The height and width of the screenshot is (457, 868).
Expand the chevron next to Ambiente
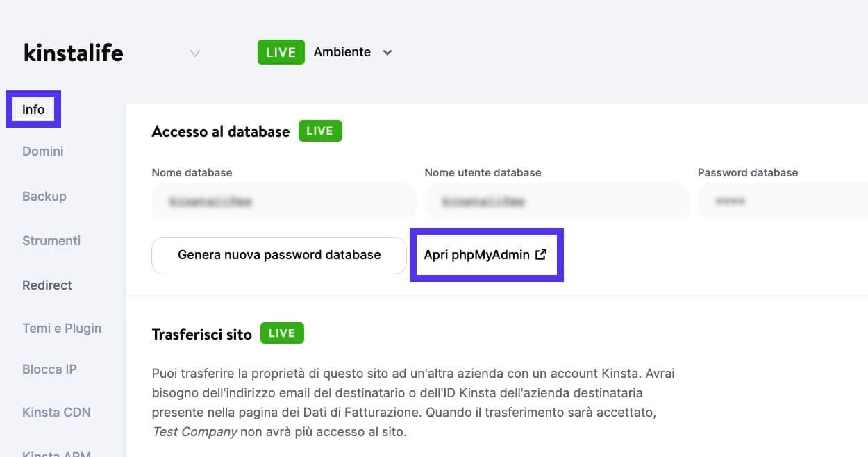[x=387, y=52]
